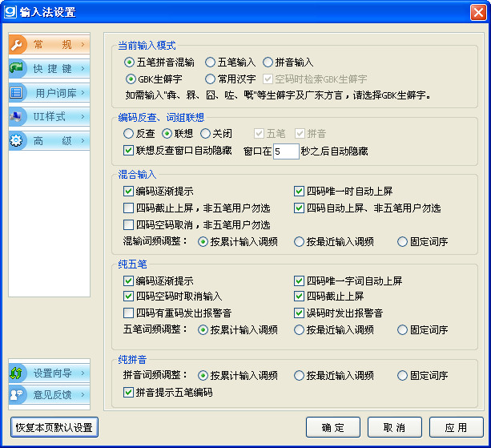Click the 应用 button
491x448 pixels.
pos(457,427)
